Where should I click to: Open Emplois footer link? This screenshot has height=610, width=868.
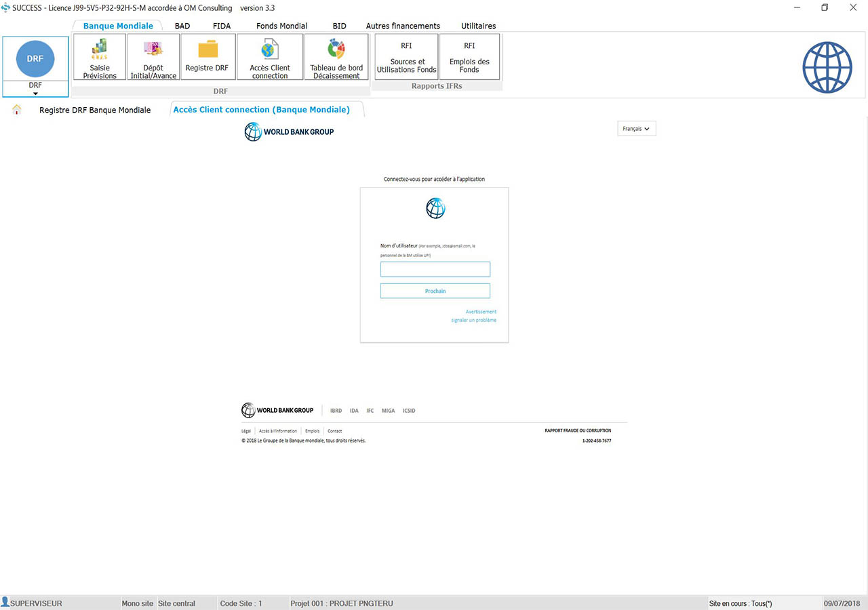[312, 431]
